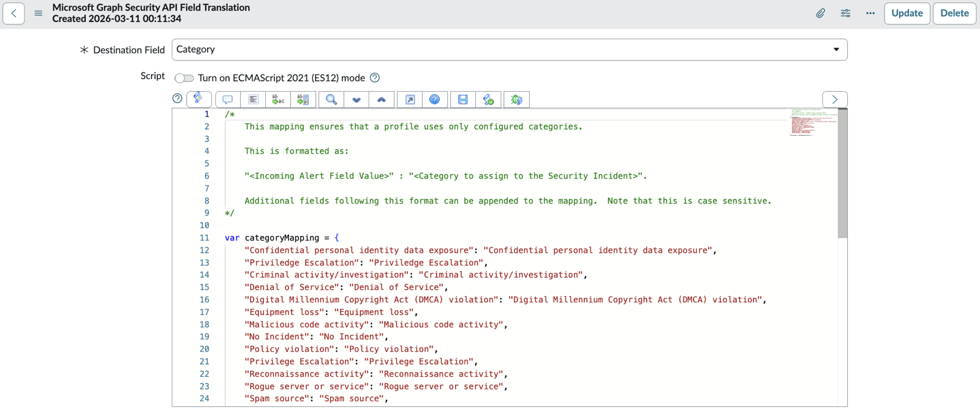Click 'Malicious code activity' mapping line

pos(376,324)
